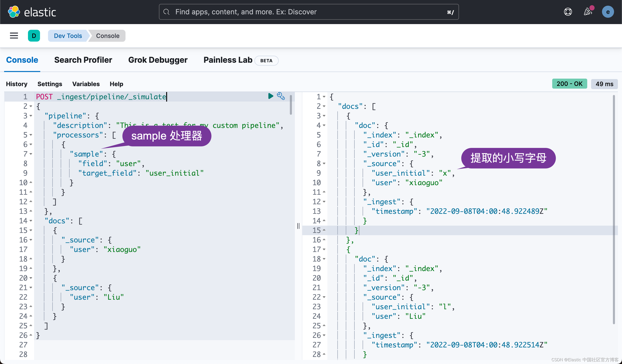The height and width of the screenshot is (364, 622).
Task: Click the Help link
Action: click(116, 84)
